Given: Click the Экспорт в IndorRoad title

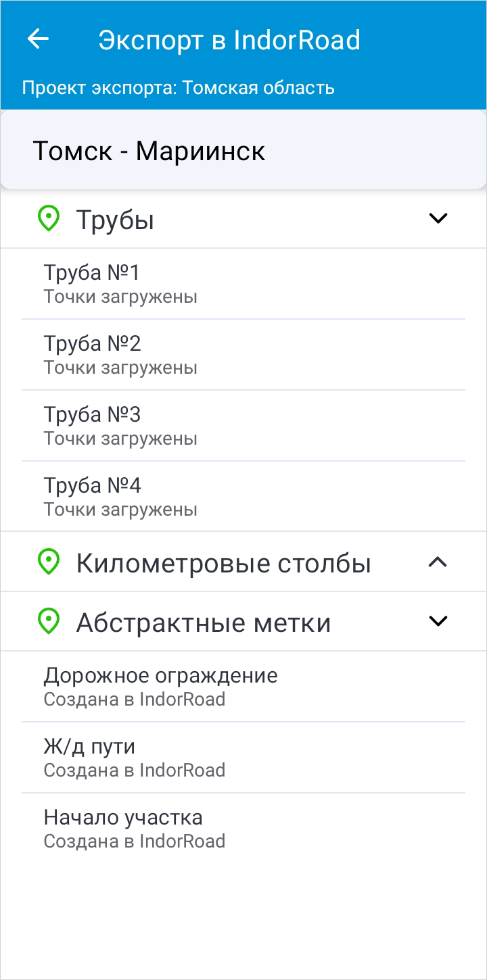Looking at the screenshot, I should 229,41.
